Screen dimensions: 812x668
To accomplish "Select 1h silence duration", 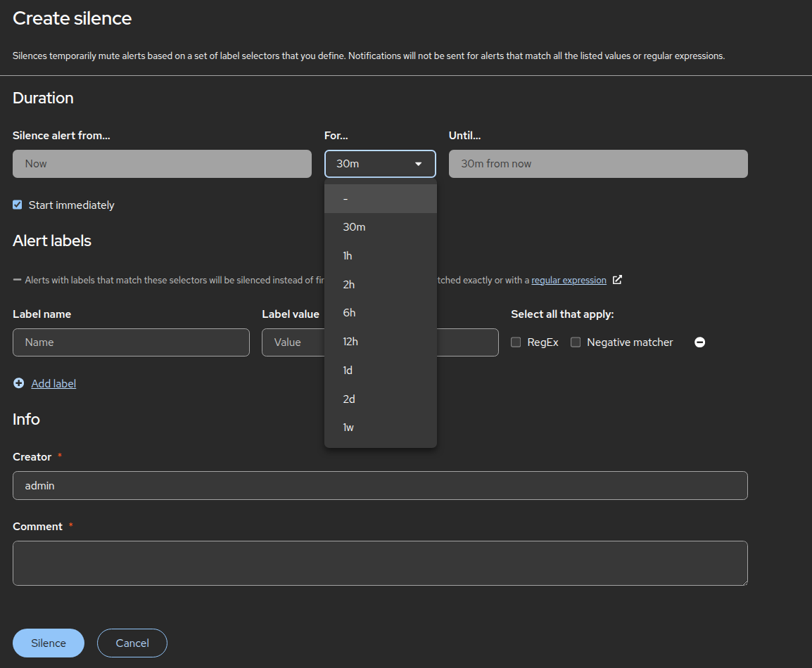I will tap(380, 256).
